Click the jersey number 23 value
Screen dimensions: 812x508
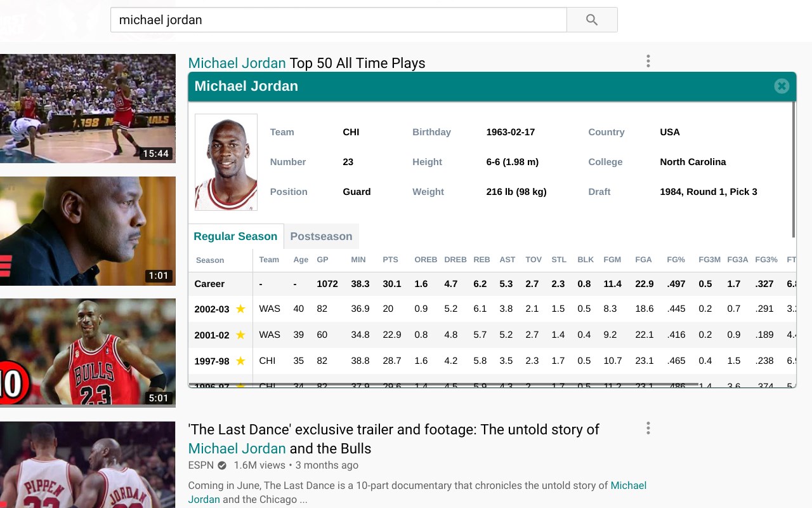pyautogui.click(x=348, y=162)
